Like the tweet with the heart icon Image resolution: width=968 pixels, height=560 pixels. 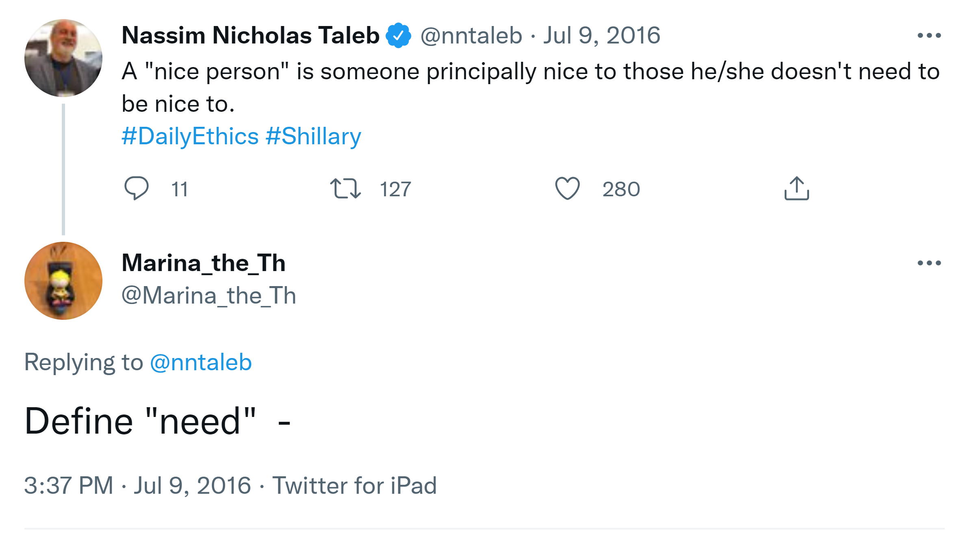(x=567, y=189)
